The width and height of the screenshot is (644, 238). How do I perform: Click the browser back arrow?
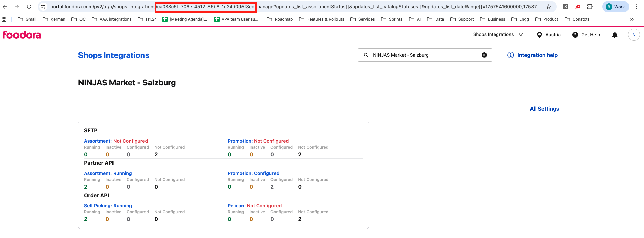[x=5, y=7]
